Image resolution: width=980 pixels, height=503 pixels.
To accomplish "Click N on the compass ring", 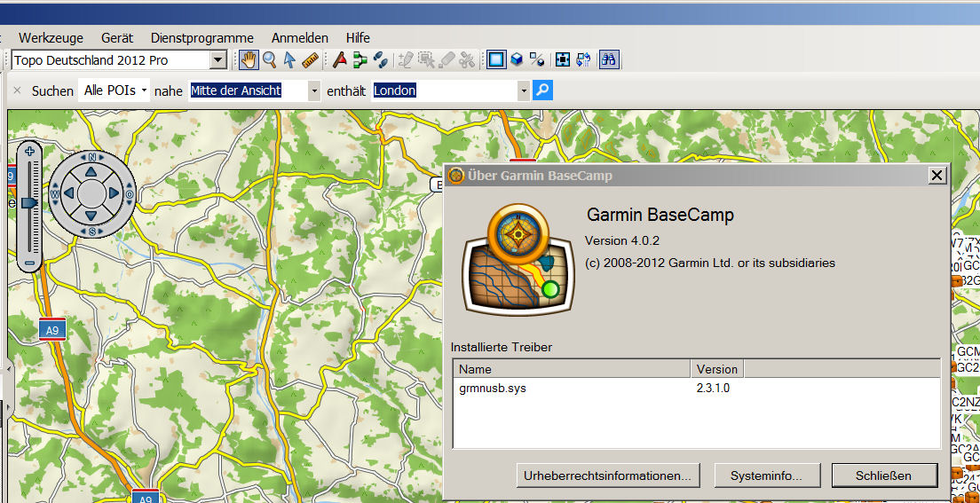I will pos(92,157).
